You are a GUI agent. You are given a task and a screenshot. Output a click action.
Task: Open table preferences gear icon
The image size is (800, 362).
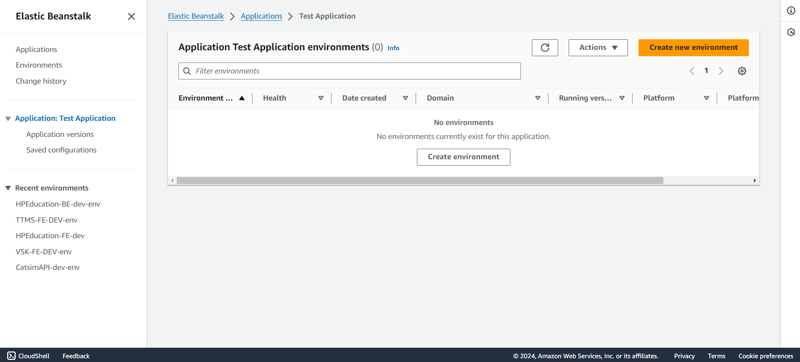point(742,71)
